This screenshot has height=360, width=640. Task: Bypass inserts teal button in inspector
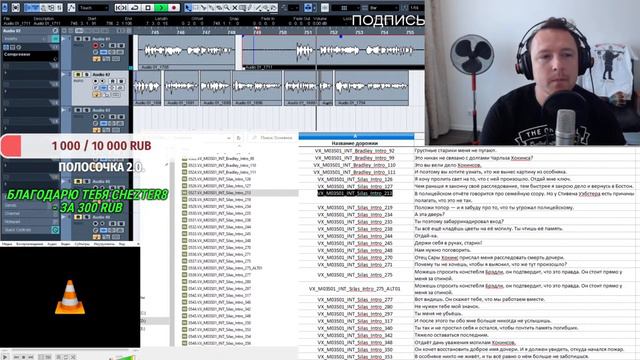[55, 39]
